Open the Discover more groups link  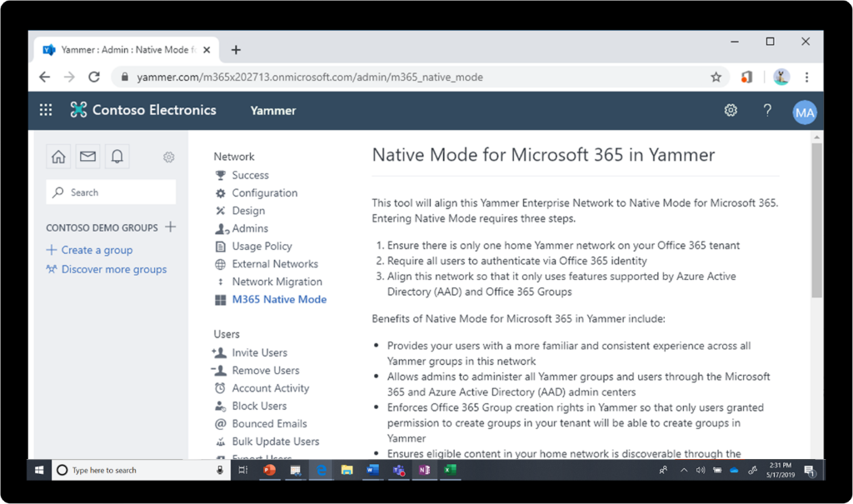(113, 269)
